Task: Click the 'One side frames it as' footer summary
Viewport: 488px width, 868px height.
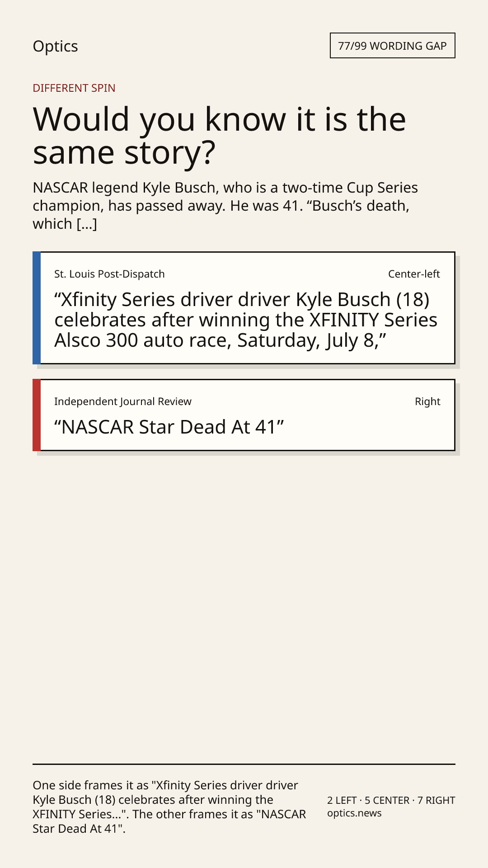Action: (x=169, y=807)
